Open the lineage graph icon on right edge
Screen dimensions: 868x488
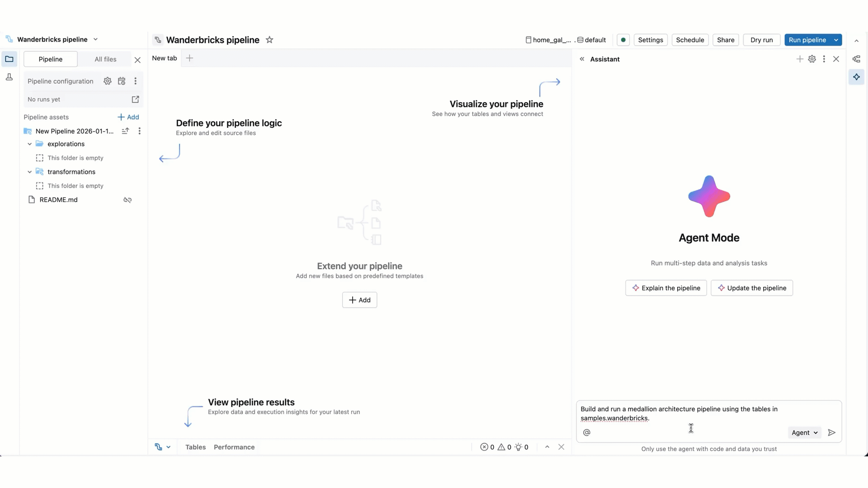857,59
